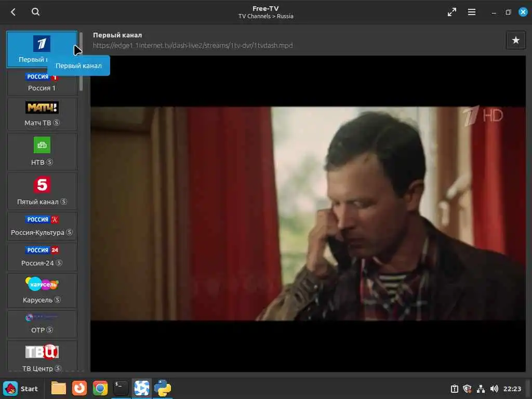Click the Матч ТВ channel name
The height and width of the screenshot is (399, 532).
[x=37, y=123]
